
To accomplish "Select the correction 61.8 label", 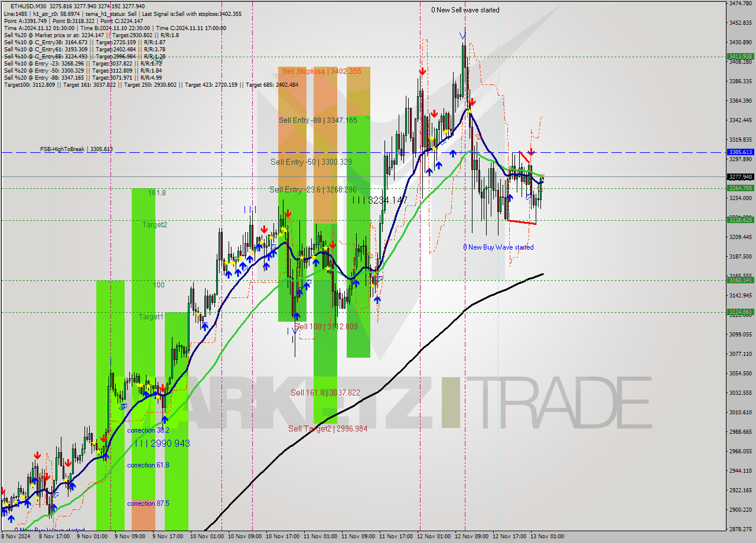I will pyautogui.click(x=148, y=465).
